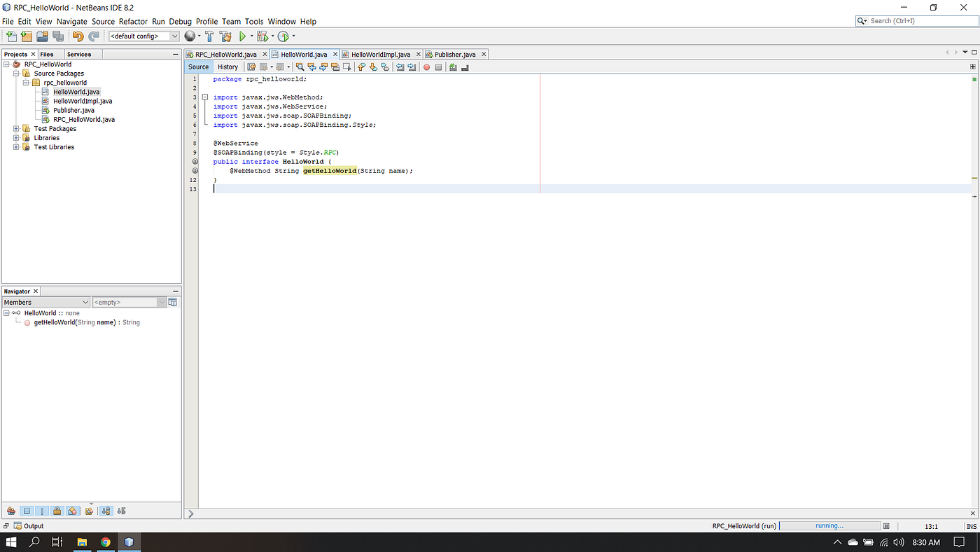Switch to HelloWorldImpl.java editor tab
Screen dimensions: 980x552
pyautogui.click(x=380, y=54)
